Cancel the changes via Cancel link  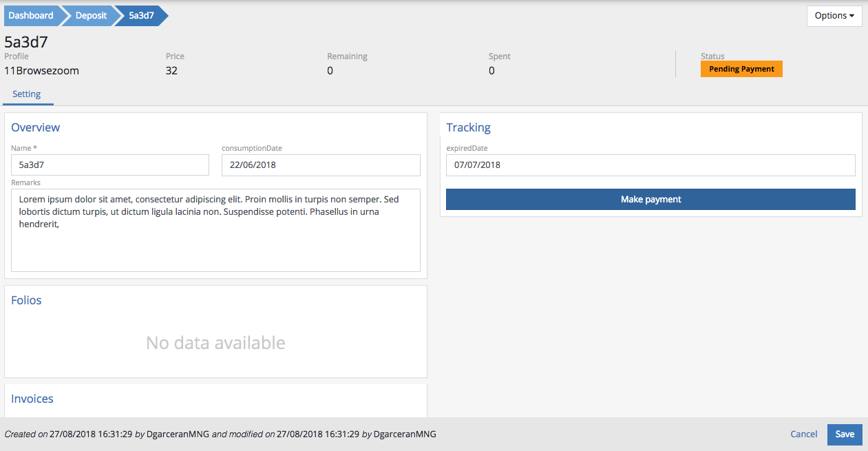click(x=803, y=434)
